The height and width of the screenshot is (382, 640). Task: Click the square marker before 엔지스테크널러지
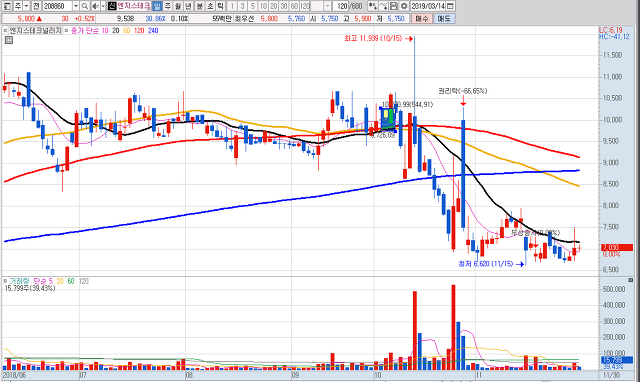point(5,31)
